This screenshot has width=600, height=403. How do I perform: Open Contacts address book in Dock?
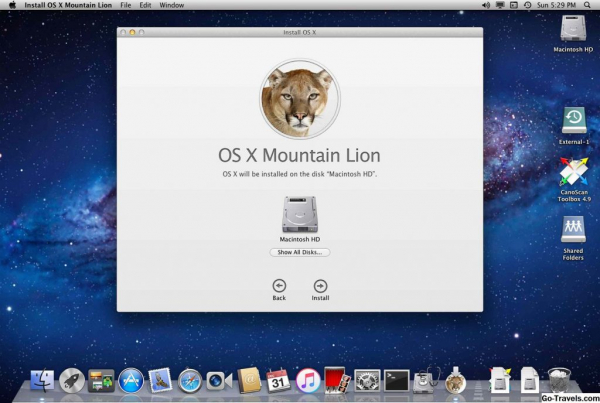point(249,381)
